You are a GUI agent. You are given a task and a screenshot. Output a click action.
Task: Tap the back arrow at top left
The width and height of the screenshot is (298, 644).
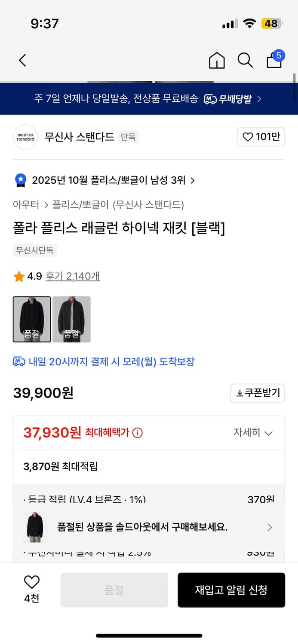22,61
